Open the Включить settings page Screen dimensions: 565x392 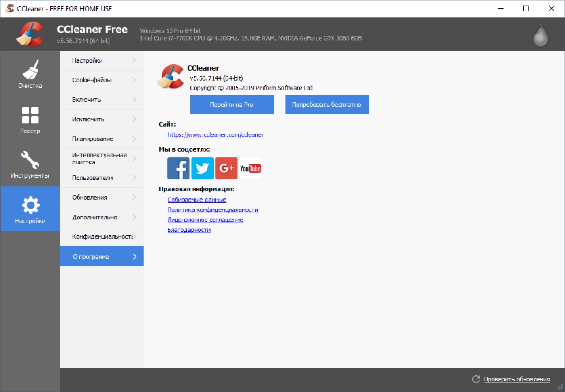[x=102, y=100]
